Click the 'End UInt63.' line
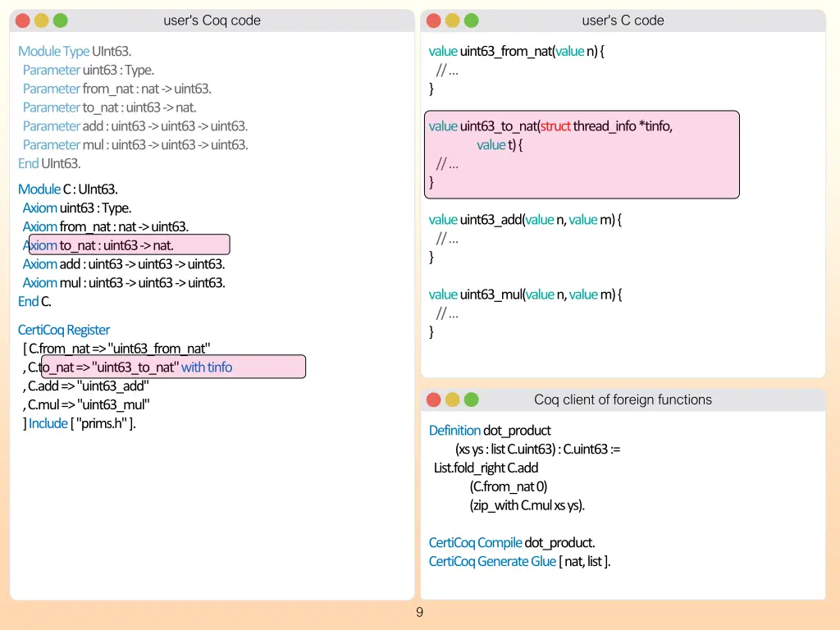The image size is (840, 630). (49, 163)
